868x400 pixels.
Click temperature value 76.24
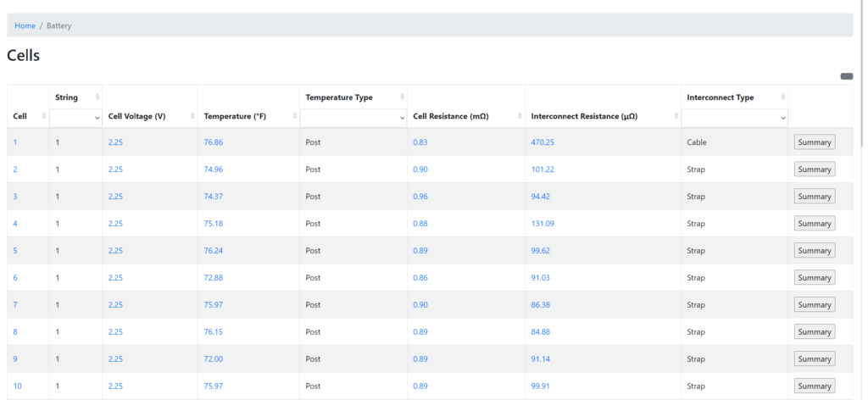[x=213, y=251]
